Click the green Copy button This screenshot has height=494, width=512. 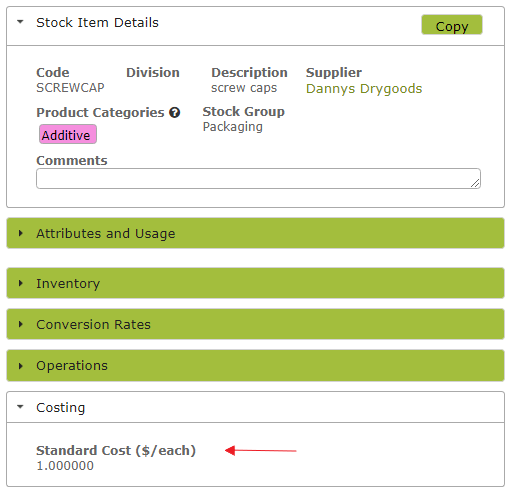pos(452,25)
